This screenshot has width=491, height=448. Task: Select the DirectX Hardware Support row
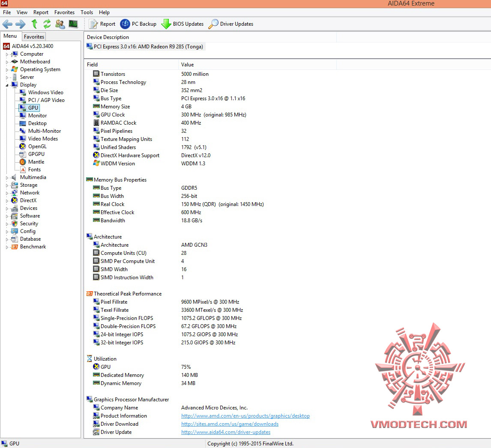[152, 155]
